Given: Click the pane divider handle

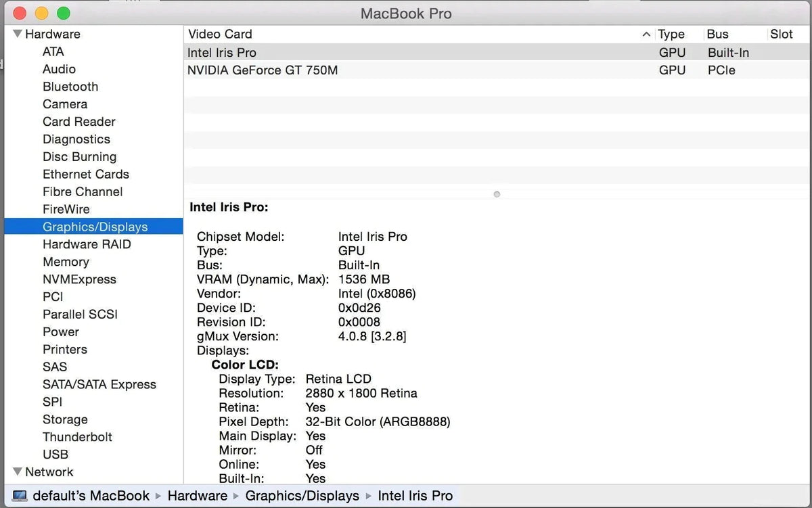Looking at the screenshot, I should pyautogui.click(x=496, y=194).
